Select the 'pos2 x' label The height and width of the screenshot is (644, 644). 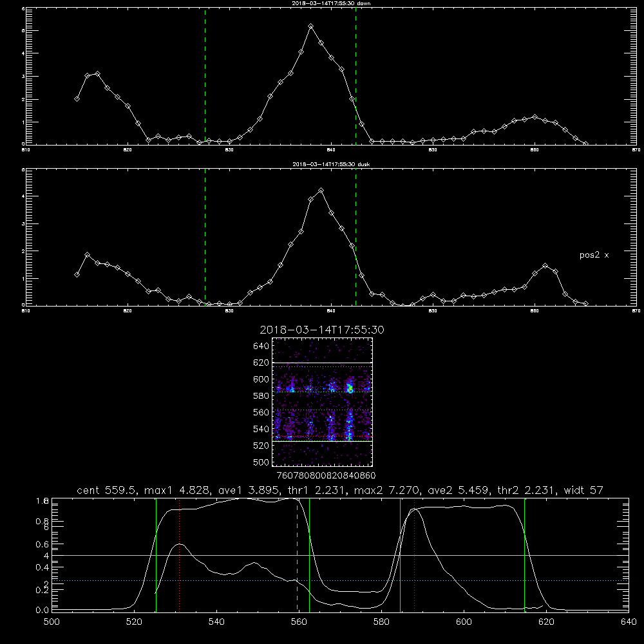(594, 255)
